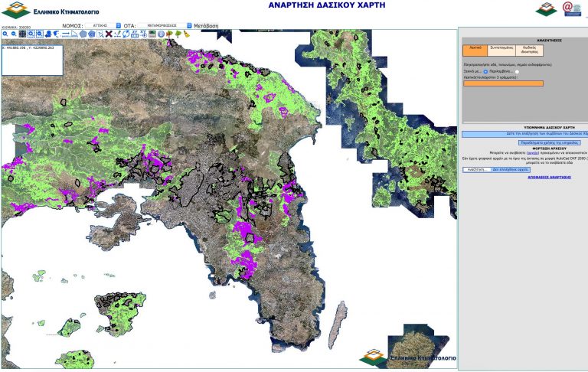Open the ΝΟΜΟΣ dropdown

[103, 25]
